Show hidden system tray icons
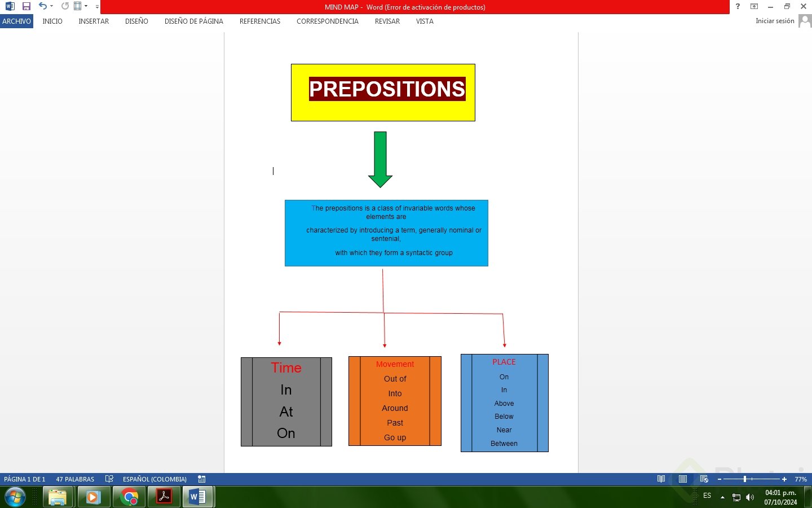The image size is (812, 508). tap(722, 497)
